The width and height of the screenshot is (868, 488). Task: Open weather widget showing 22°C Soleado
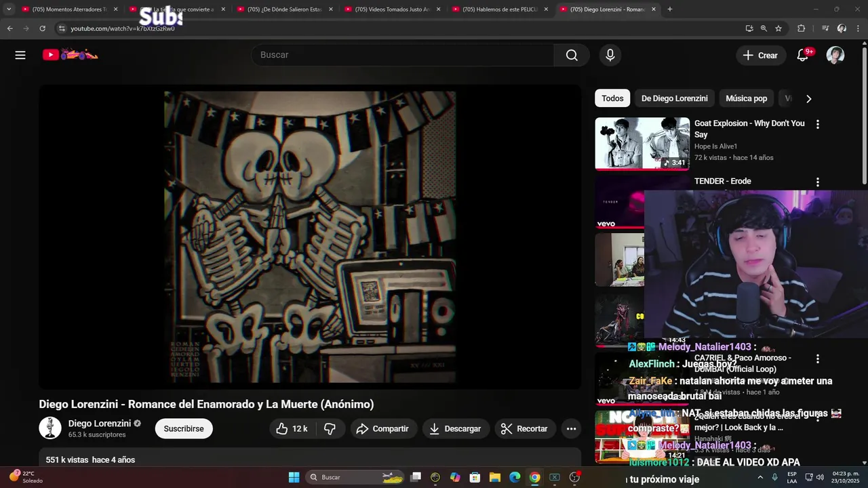[x=26, y=477]
